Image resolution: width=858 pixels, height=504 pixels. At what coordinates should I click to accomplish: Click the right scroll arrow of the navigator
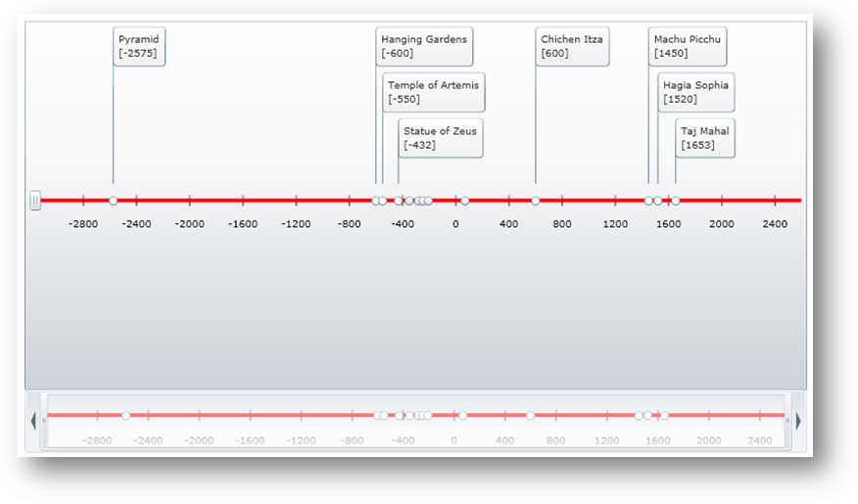click(x=797, y=421)
